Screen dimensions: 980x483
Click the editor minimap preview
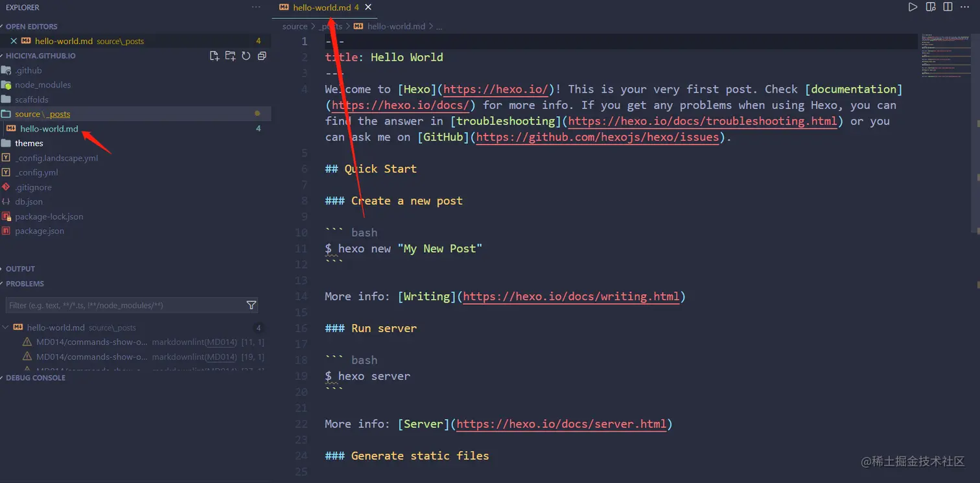(946, 56)
